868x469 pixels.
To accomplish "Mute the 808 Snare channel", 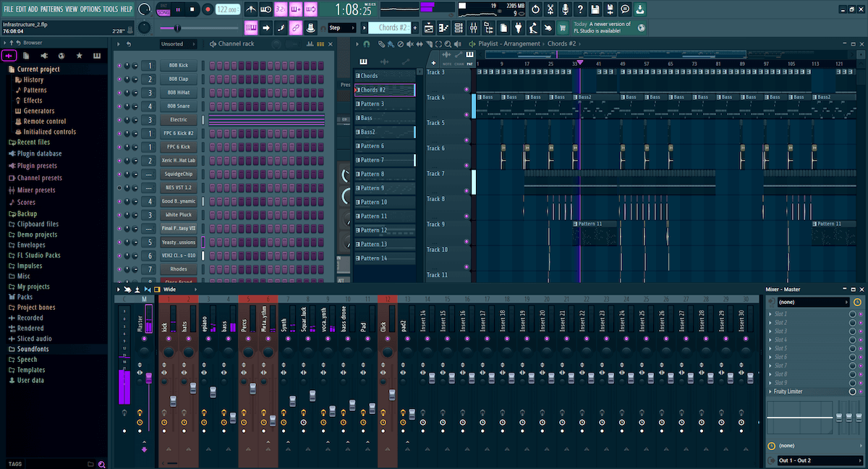I will (x=119, y=106).
